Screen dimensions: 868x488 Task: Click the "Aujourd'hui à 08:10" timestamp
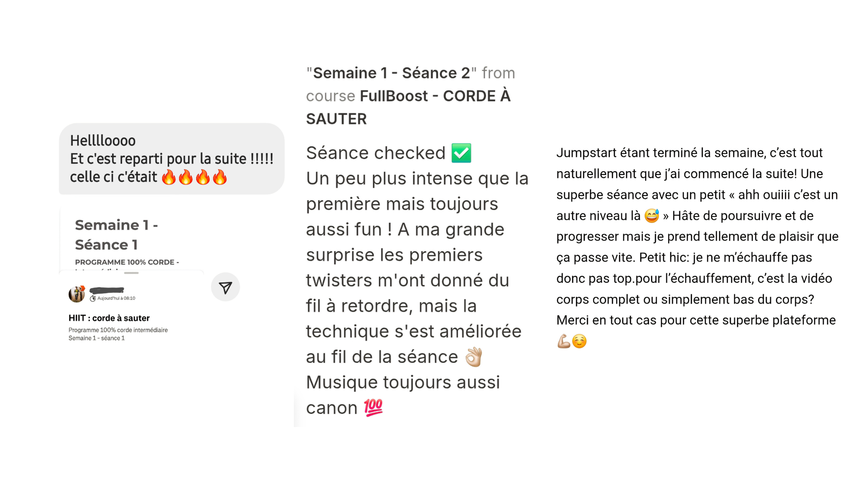click(x=116, y=298)
